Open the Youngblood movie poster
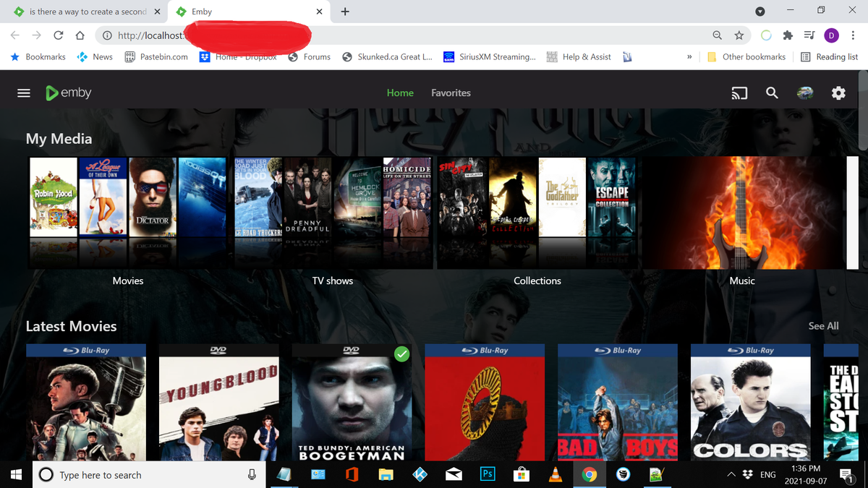Screen dimensions: 868x488 click(x=218, y=402)
